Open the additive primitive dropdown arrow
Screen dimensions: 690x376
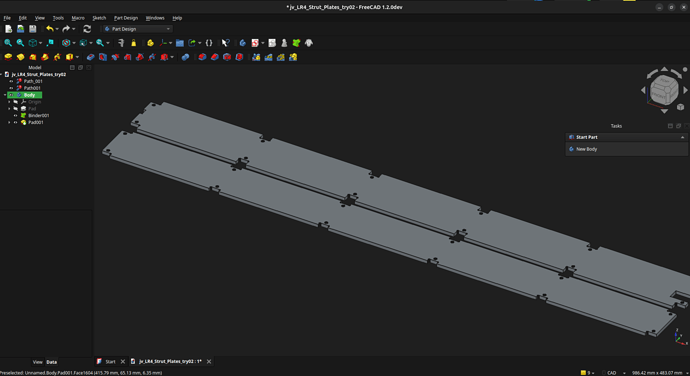coord(77,57)
